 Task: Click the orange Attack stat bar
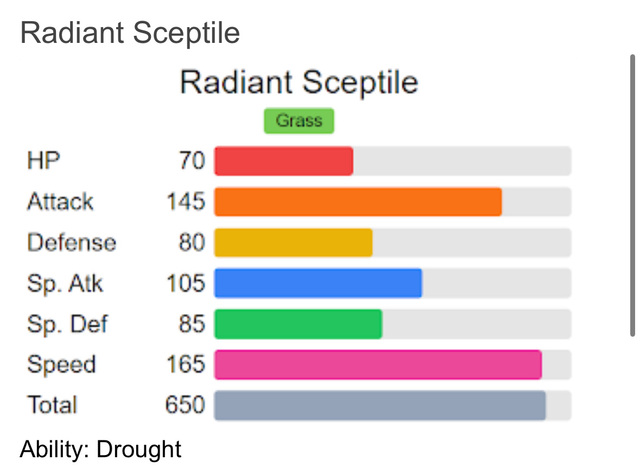[x=358, y=202]
